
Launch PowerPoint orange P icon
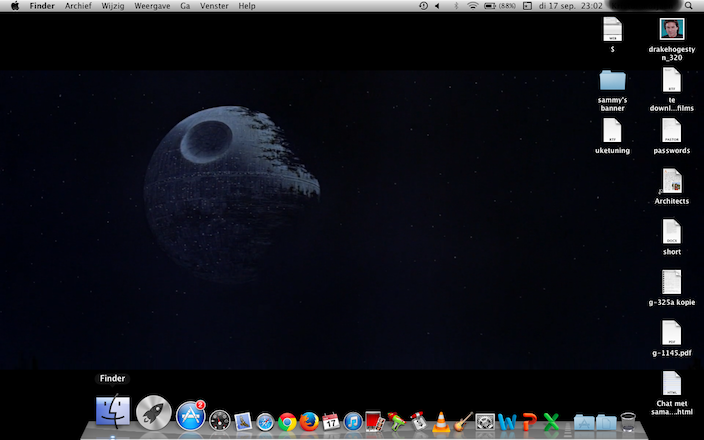coord(530,422)
